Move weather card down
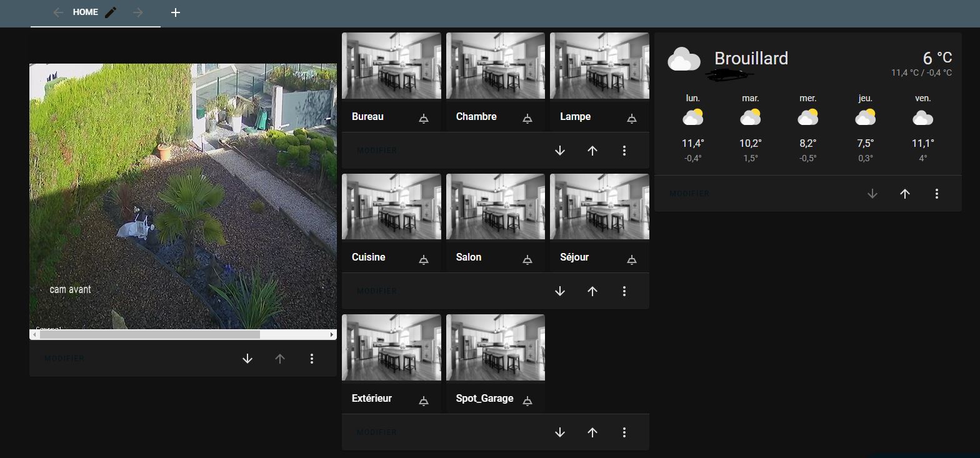The image size is (980, 458). click(x=872, y=194)
